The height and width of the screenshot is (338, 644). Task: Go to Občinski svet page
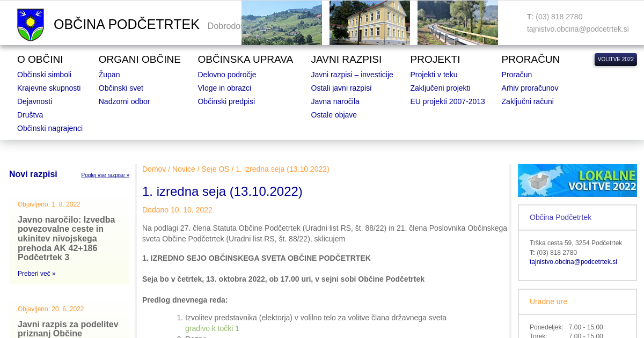[121, 88]
